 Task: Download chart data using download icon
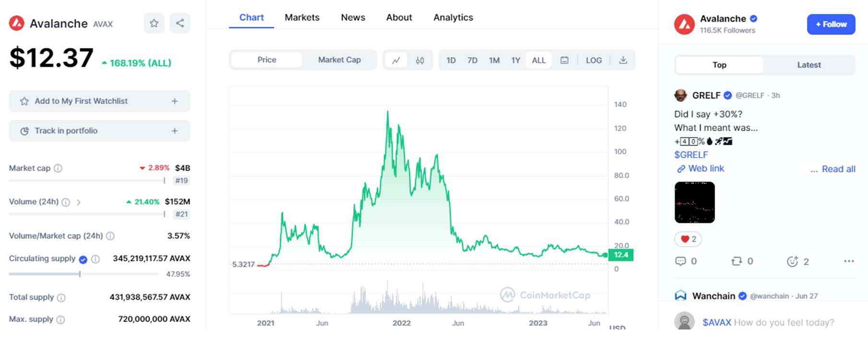[623, 60]
